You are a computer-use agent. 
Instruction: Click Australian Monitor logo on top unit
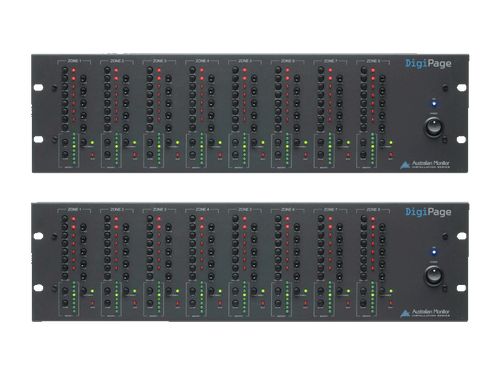425,164
